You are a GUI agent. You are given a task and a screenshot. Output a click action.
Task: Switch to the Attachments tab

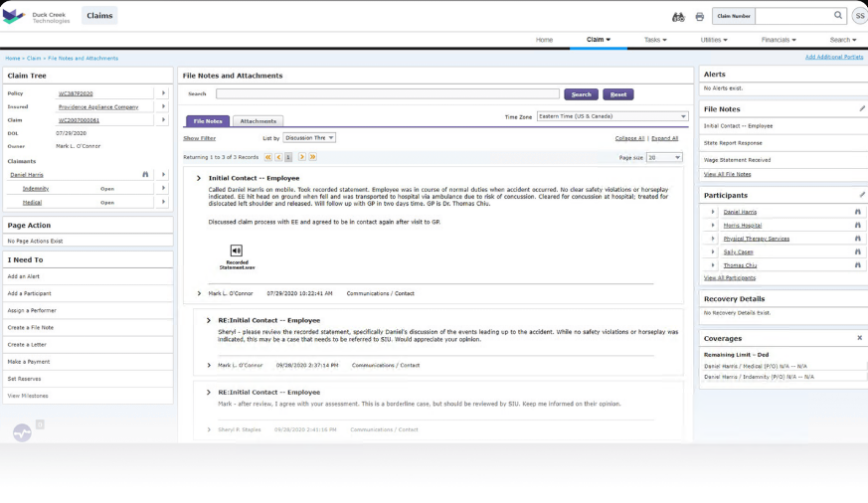(258, 121)
